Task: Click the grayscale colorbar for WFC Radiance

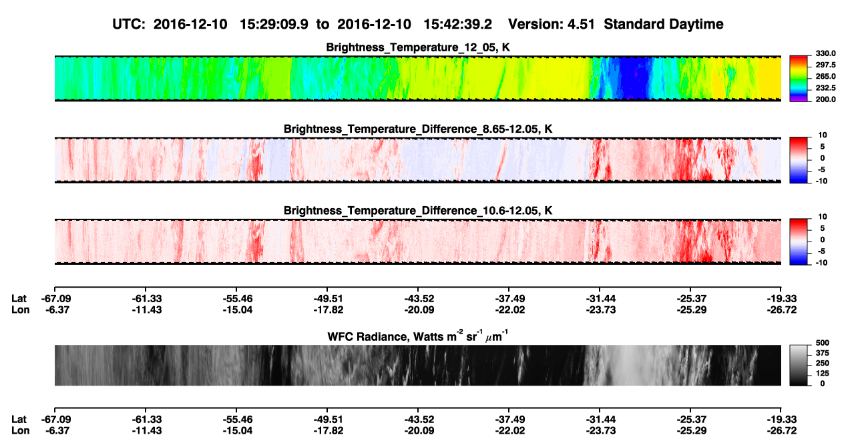Action: click(x=799, y=365)
